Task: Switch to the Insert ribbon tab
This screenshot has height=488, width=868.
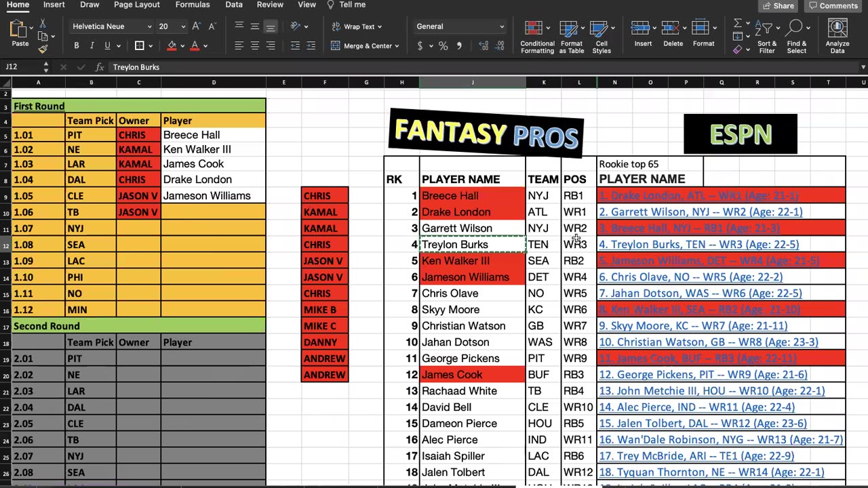Action: 54,5
